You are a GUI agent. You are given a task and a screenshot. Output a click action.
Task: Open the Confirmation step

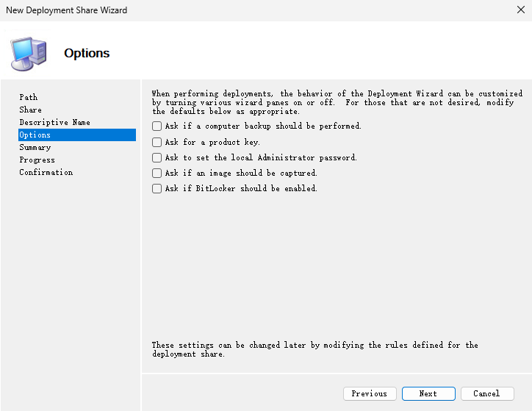46,172
